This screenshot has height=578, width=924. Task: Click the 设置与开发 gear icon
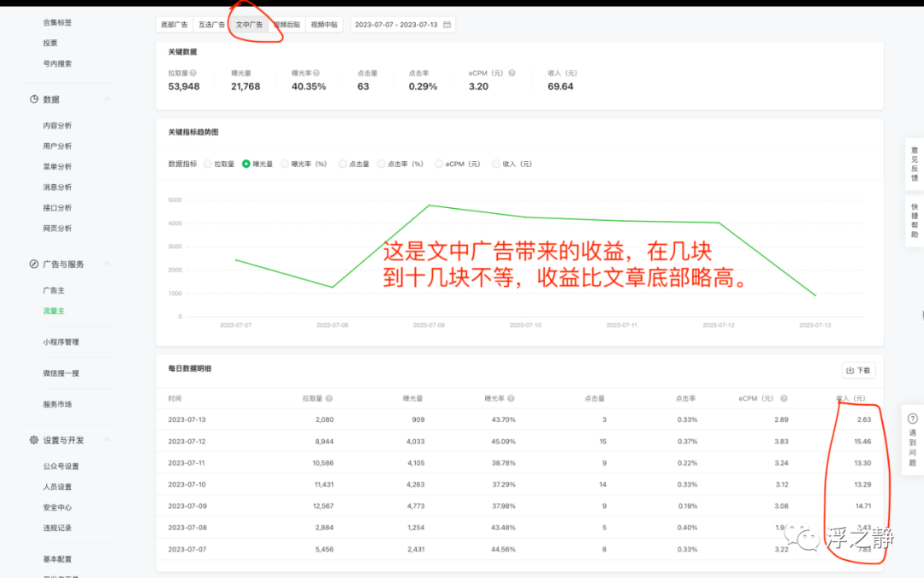pos(34,440)
